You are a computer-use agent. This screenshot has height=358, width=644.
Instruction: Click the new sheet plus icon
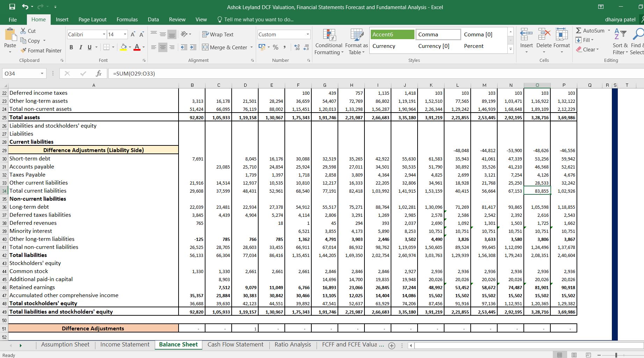click(x=392, y=345)
